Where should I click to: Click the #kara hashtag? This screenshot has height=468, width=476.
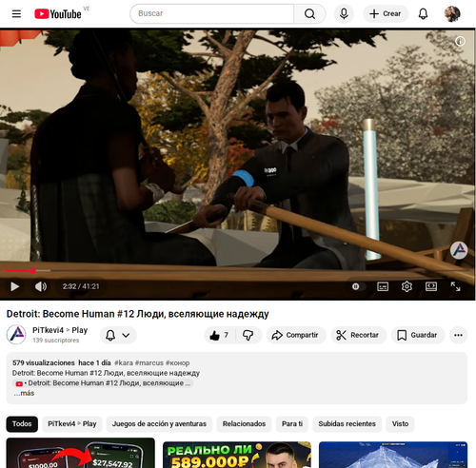point(124,362)
